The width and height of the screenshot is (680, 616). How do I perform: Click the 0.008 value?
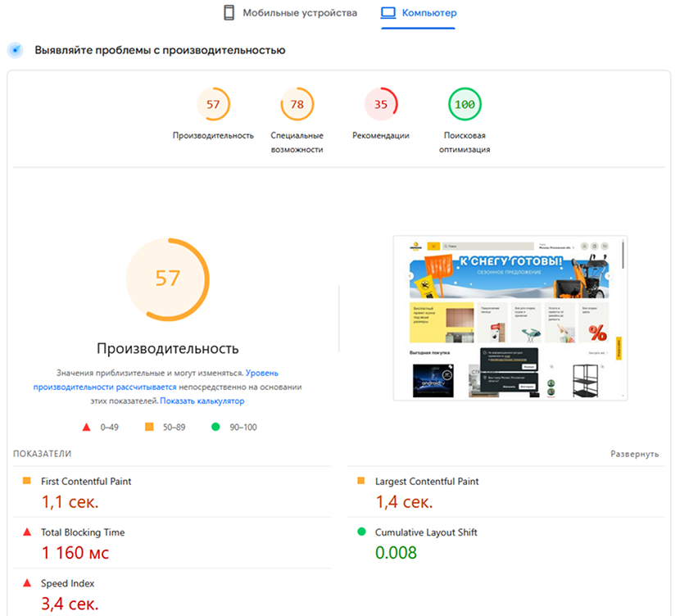(396, 553)
